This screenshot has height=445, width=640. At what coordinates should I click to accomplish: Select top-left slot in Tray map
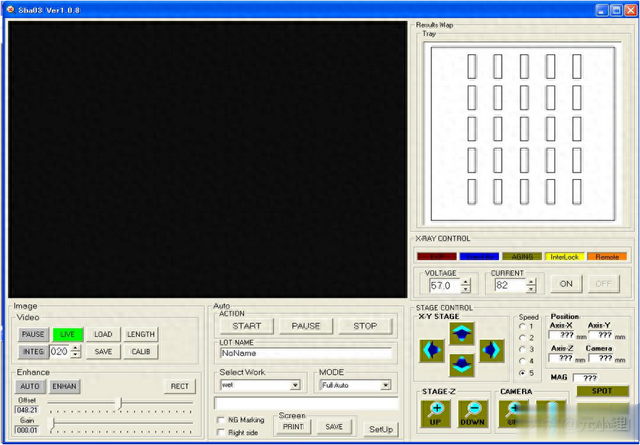[x=472, y=67]
